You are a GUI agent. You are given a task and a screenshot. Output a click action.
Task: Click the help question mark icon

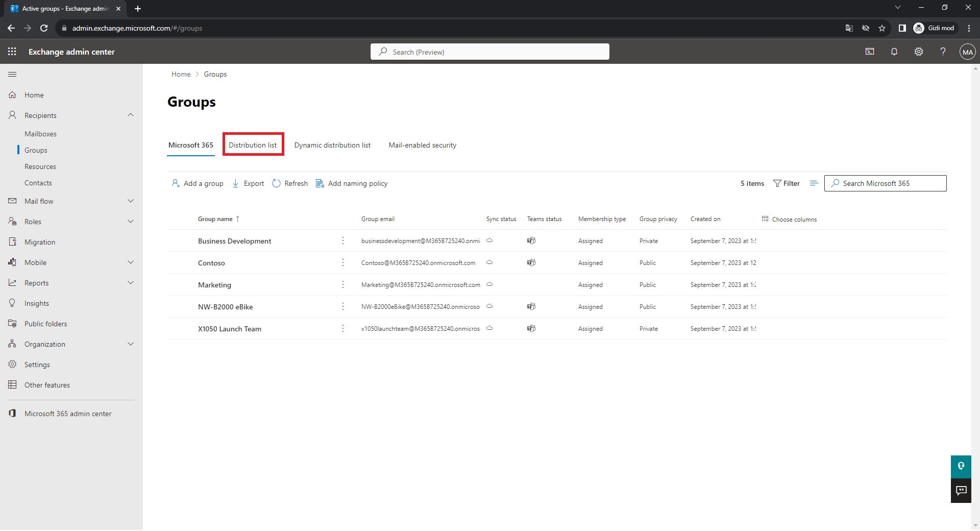(943, 52)
